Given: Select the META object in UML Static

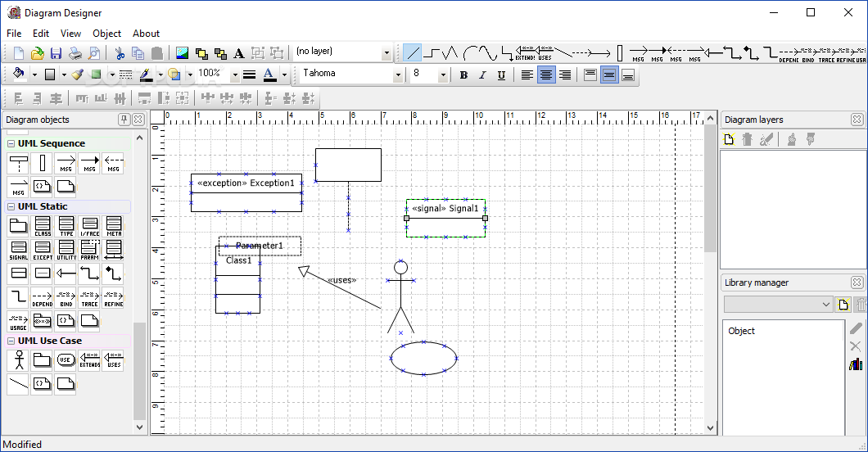Looking at the screenshot, I should pyautogui.click(x=114, y=226).
